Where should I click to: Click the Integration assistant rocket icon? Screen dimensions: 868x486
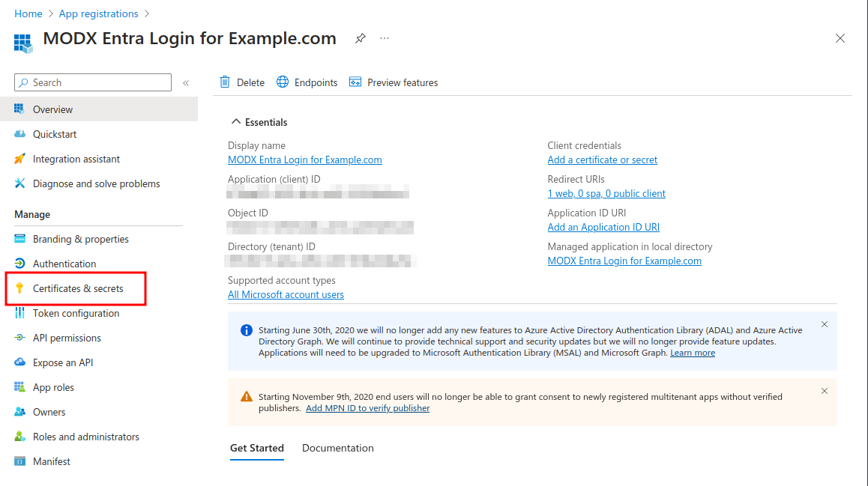tap(19, 159)
